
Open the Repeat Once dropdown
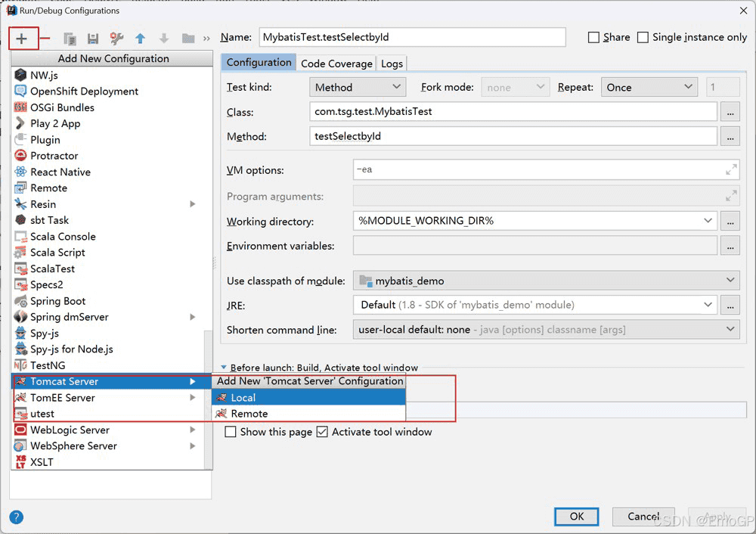[x=649, y=87]
